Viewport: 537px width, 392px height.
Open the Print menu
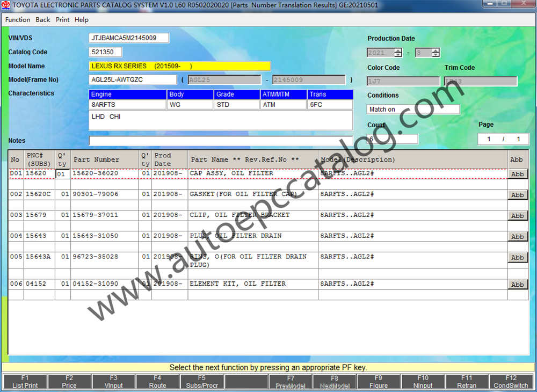[62, 20]
